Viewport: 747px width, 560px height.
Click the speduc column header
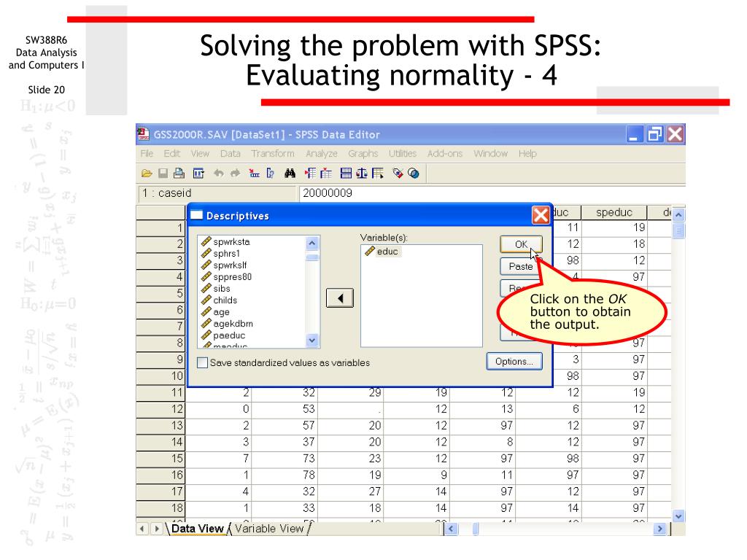614,212
